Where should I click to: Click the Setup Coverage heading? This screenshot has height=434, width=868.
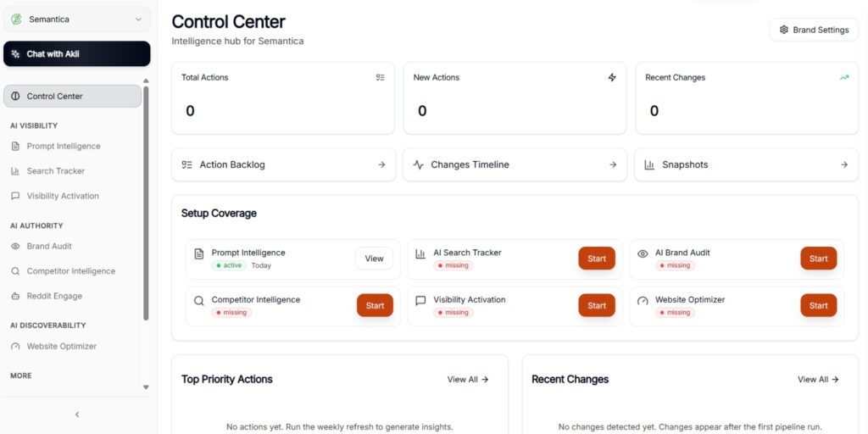pos(219,213)
